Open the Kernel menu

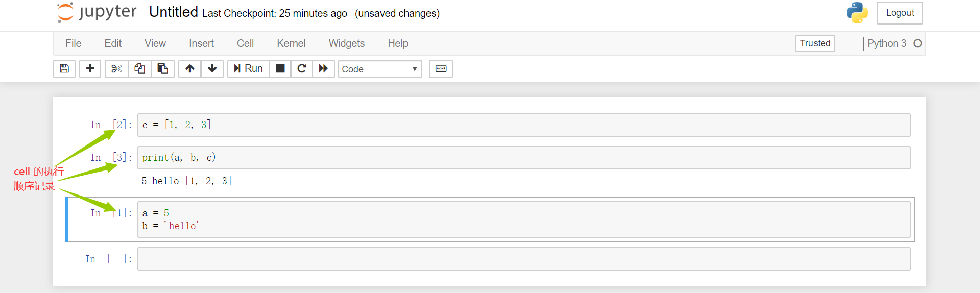(x=291, y=43)
